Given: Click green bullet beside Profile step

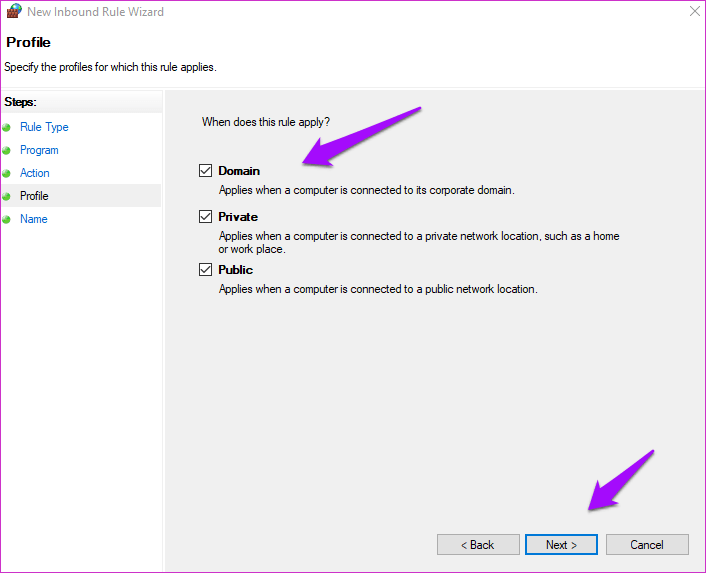Looking at the screenshot, I should [6, 196].
